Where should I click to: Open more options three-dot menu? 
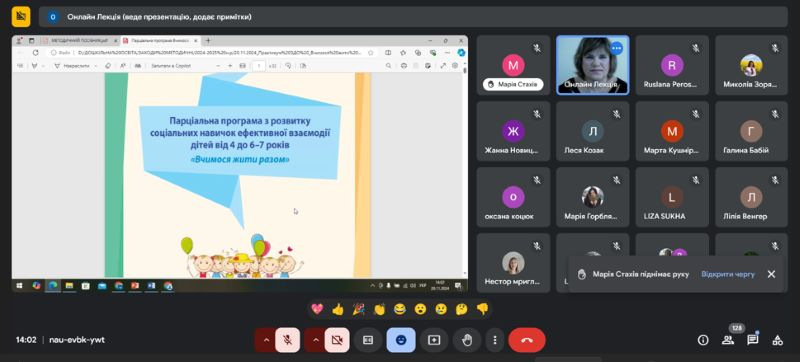coord(494,340)
